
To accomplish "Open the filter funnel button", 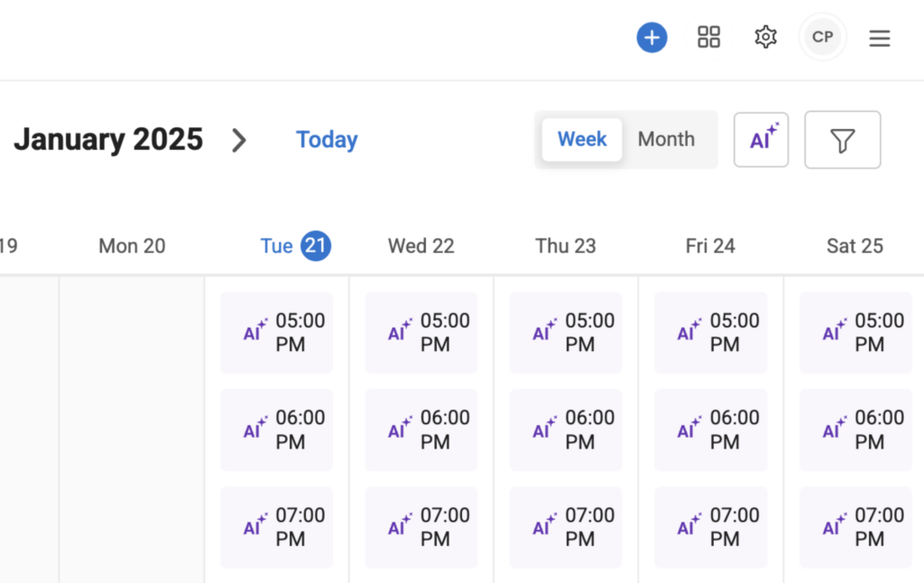I will coord(843,140).
